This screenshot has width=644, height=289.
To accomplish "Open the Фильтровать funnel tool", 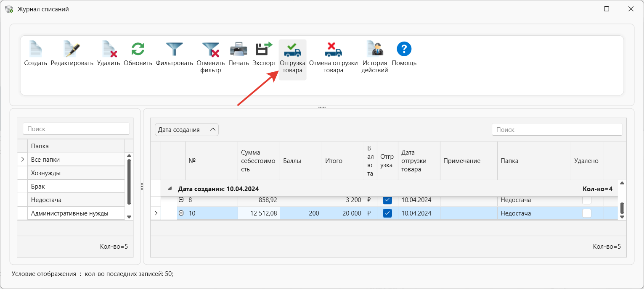I will click(x=174, y=49).
